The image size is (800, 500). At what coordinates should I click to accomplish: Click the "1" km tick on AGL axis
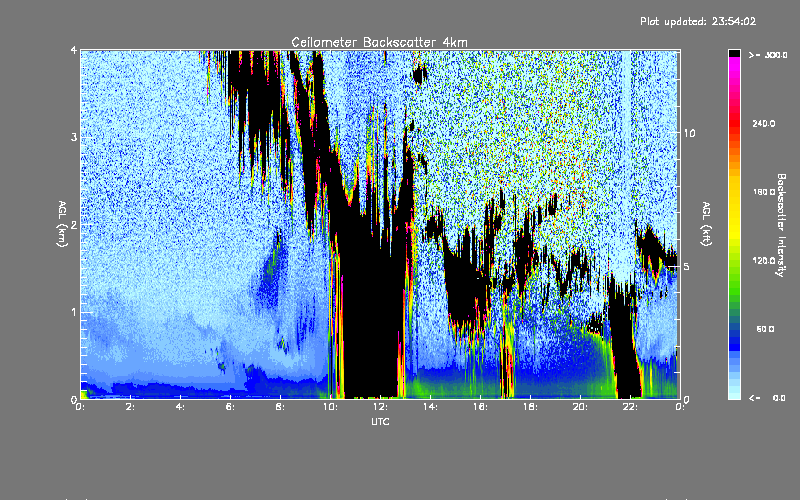[x=74, y=312]
